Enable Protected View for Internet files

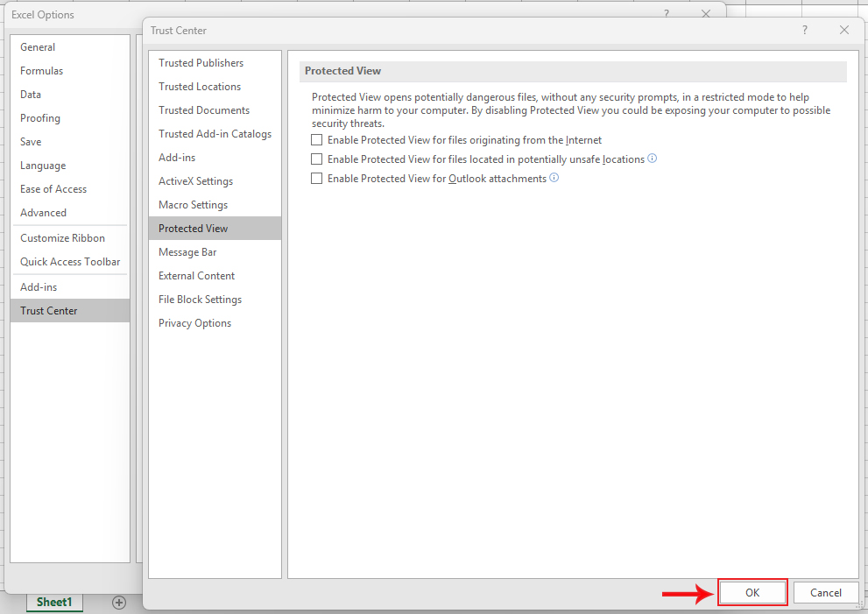click(317, 140)
